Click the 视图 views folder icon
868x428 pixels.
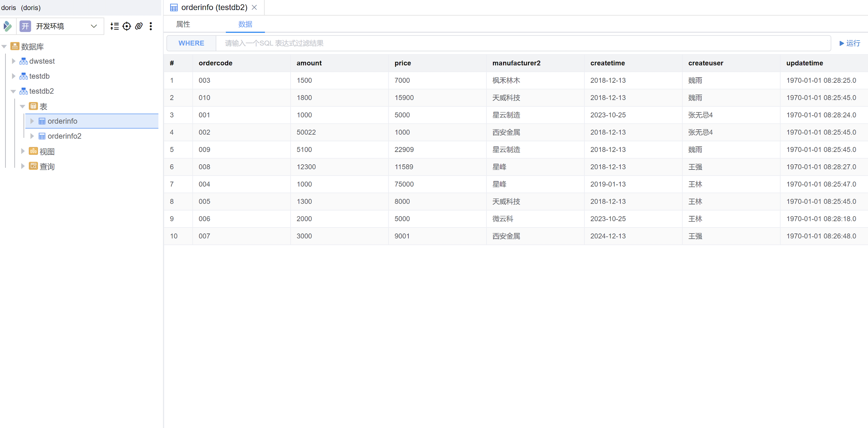point(33,151)
